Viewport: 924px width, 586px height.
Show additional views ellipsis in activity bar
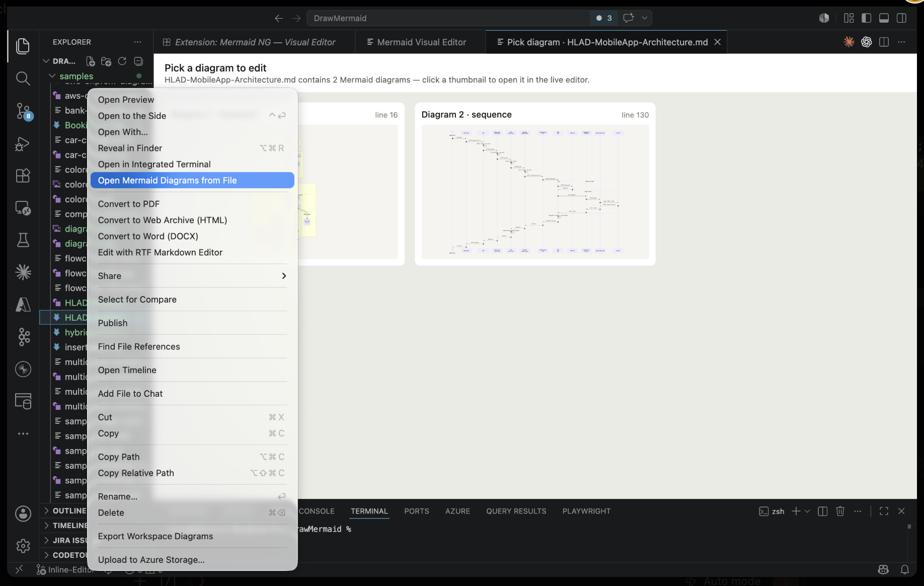[23, 433]
